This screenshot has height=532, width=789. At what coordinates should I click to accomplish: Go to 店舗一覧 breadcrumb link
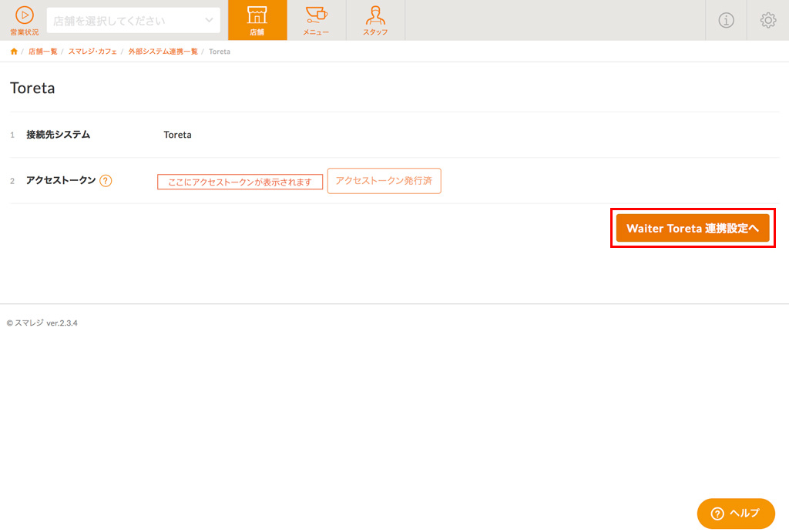click(43, 52)
